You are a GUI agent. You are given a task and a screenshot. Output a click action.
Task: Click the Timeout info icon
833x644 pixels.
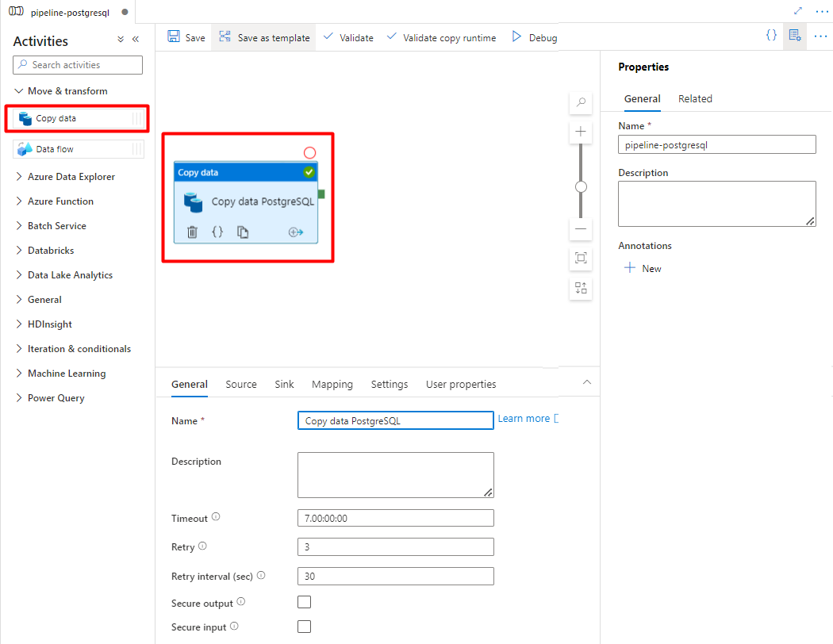pyautogui.click(x=216, y=516)
